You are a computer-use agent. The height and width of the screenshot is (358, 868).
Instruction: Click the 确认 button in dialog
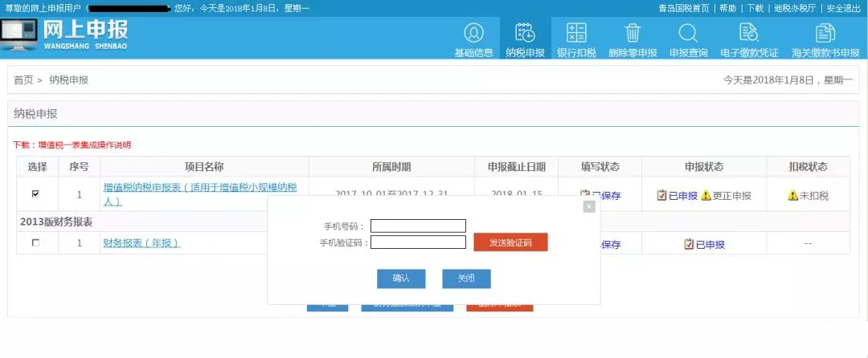(401, 279)
